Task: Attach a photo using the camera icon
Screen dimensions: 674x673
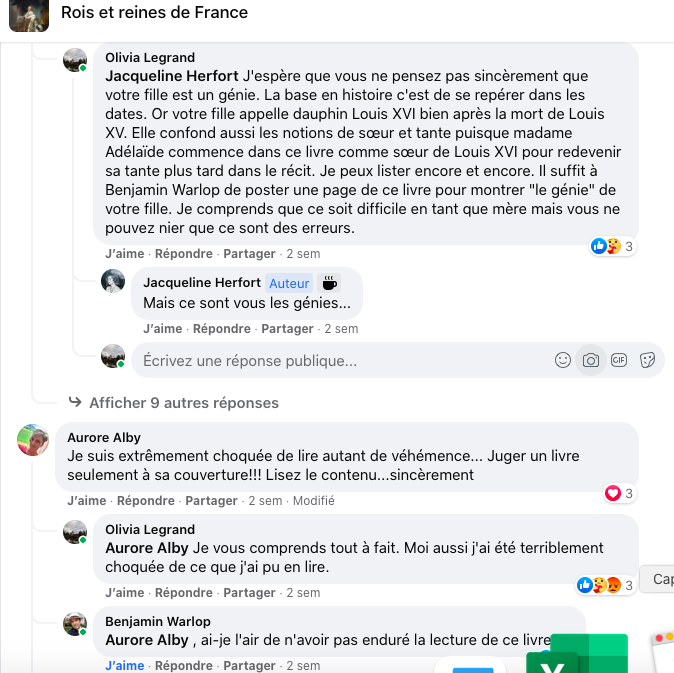Action: (x=591, y=360)
